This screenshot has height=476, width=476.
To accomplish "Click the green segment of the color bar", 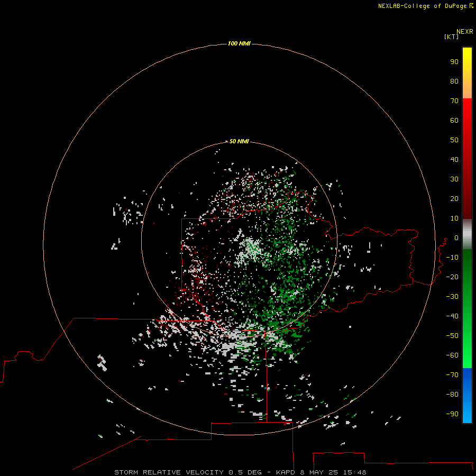I will tap(467, 308).
